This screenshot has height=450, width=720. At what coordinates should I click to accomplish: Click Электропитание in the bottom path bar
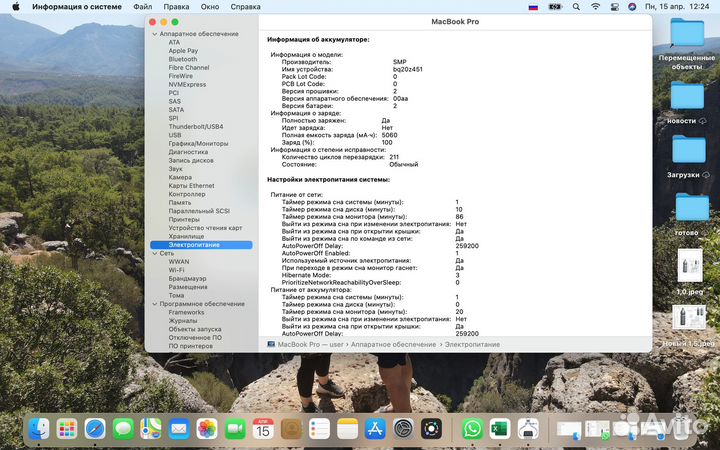click(x=472, y=344)
